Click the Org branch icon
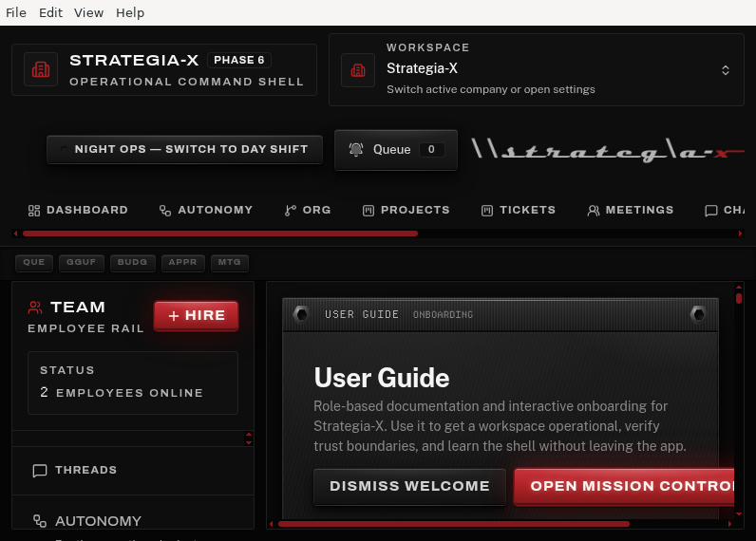 [291, 211]
